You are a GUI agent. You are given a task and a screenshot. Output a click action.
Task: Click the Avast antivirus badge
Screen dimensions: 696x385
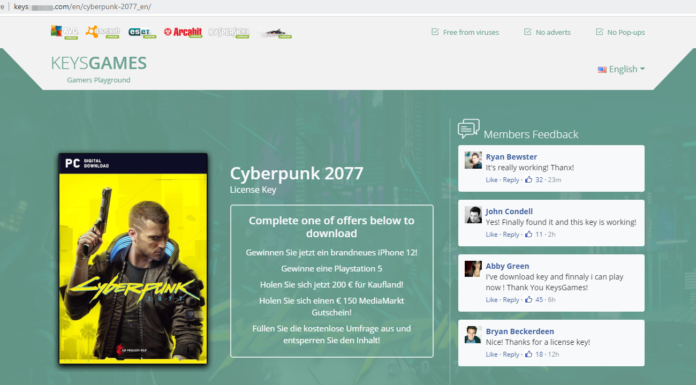click(x=103, y=32)
